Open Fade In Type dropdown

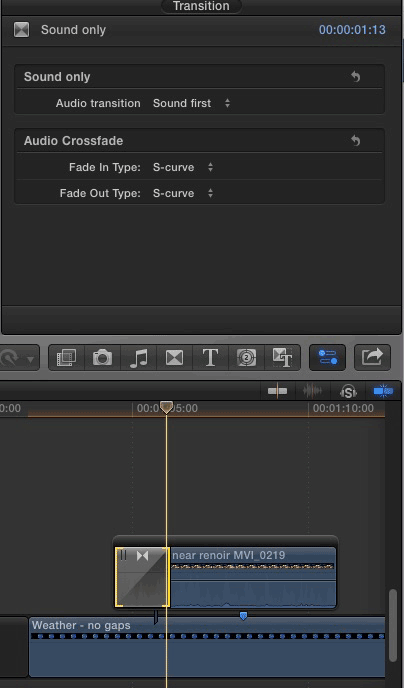coord(183,167)
